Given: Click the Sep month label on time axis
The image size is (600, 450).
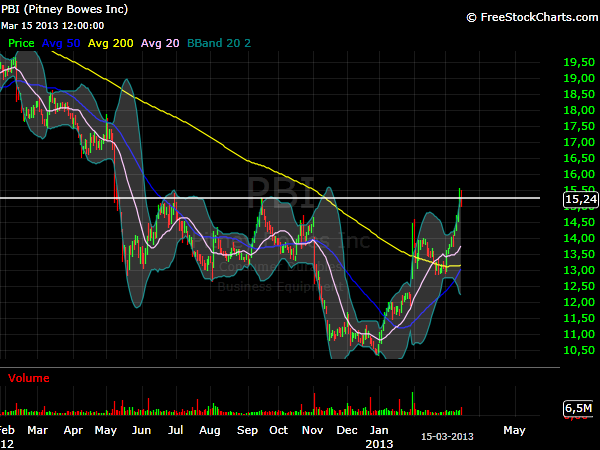Looking at the screenshot, I should [247, 431].
